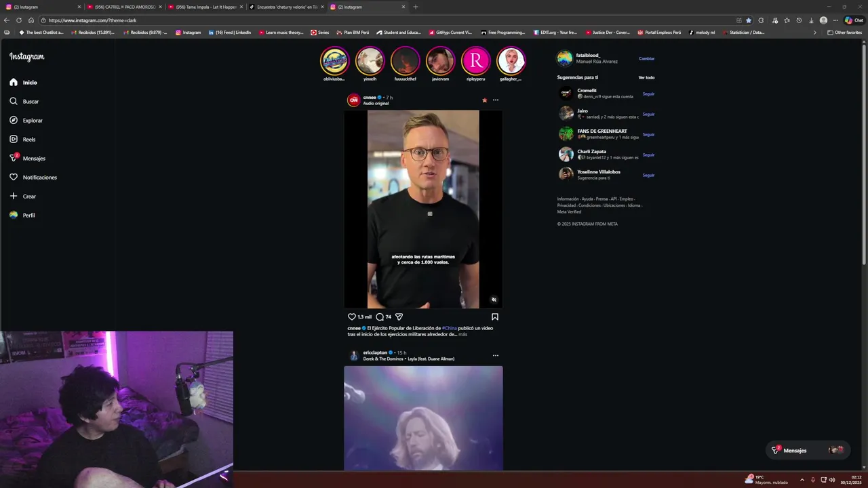Open Reels from the sidebar
The height and width of the screenshot is (488, 868).
[x=22, y=139]
